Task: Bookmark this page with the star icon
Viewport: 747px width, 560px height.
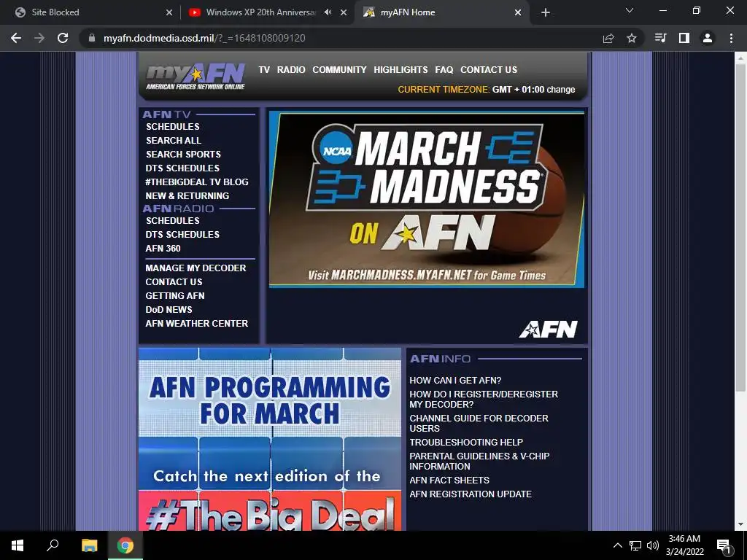Action: click(632, 38)
